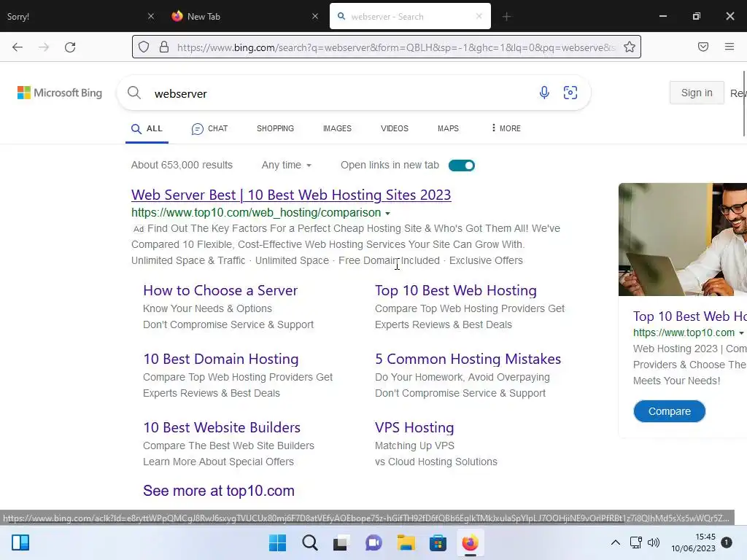Open the volume tray icon
Screen dimensions: 747x560
pyautogui.click(x=654, y=542)
